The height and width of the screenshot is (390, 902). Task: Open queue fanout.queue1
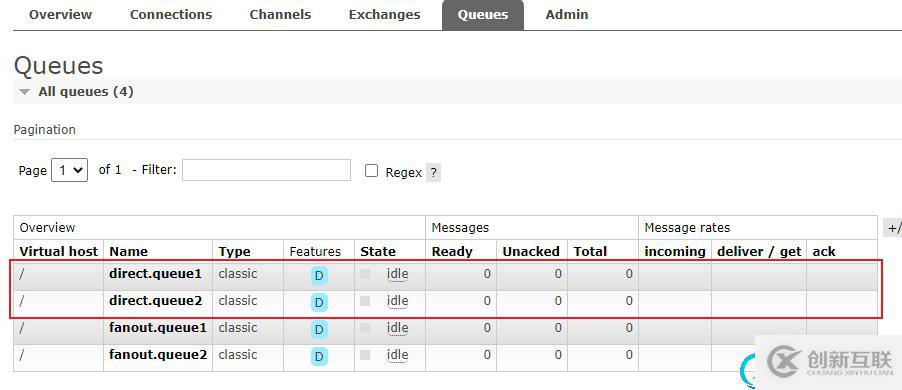pos(158,328)
